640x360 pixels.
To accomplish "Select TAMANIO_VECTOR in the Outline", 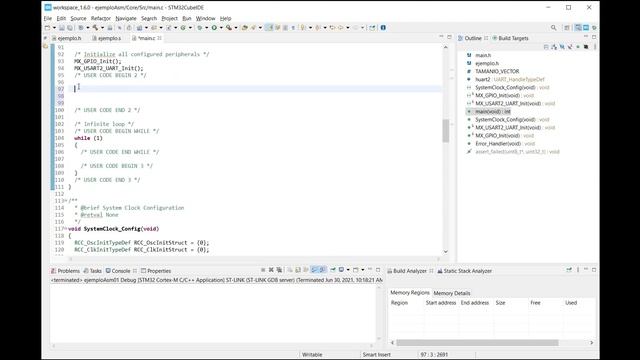I will pyautogui.click(x=497, y=71).
